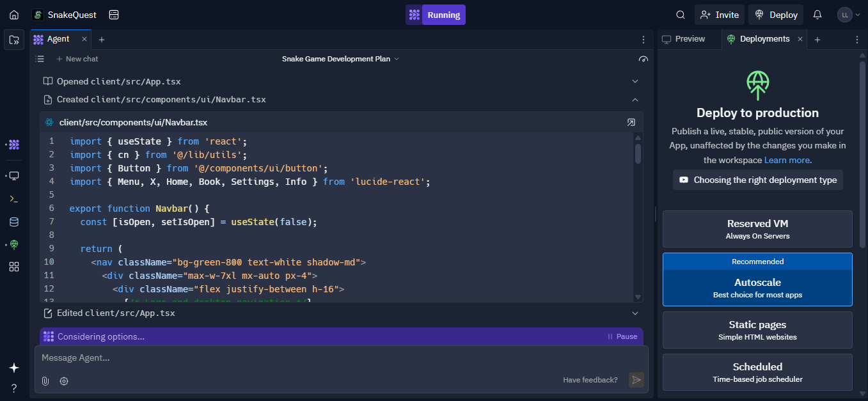Open the chat history list icon
The image size is (868, 401).
click(40, 59)
